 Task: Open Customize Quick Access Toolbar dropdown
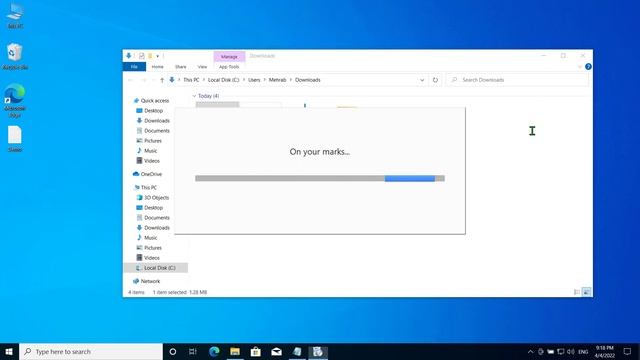[x=158, y=56]
